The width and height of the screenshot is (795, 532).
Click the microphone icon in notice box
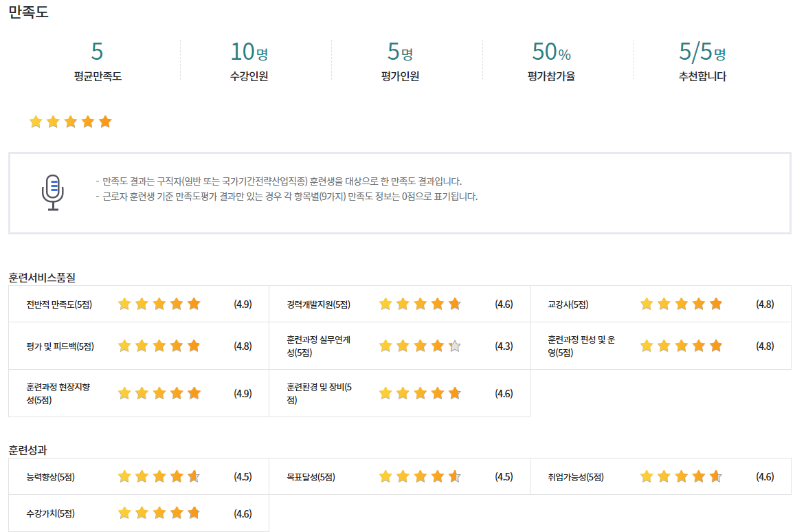pyautogui.click(x=53, y=192)
